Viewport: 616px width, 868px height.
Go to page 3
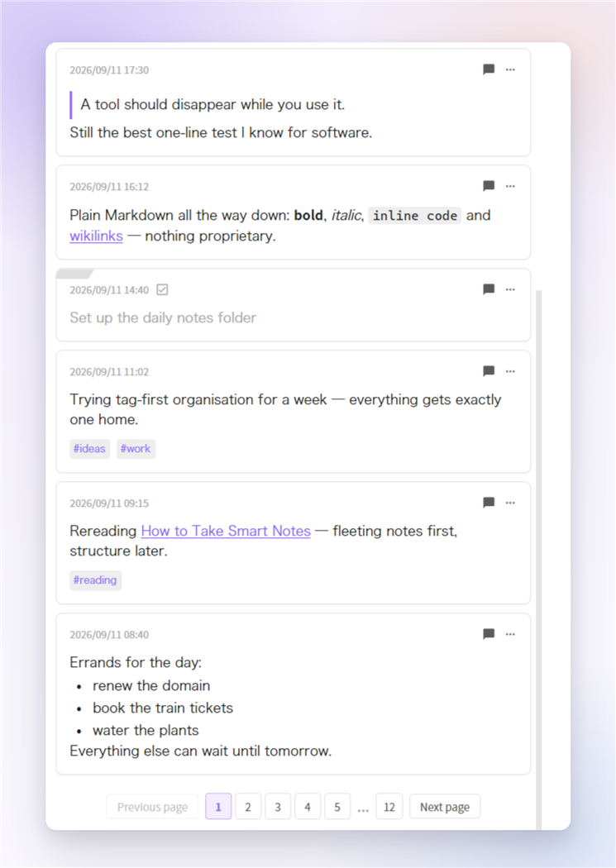(x=278, y=807)
